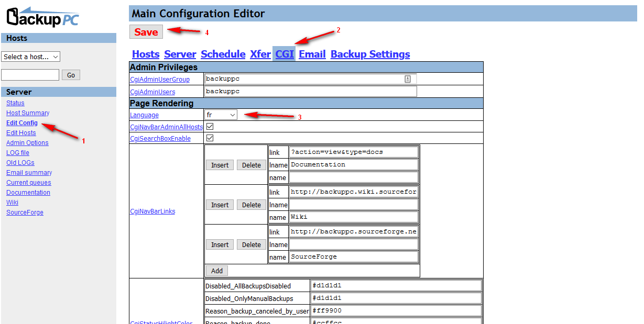The image size is (644, 324).
Task: Expand the Select a host dropdown
Action: pos(31,57)
